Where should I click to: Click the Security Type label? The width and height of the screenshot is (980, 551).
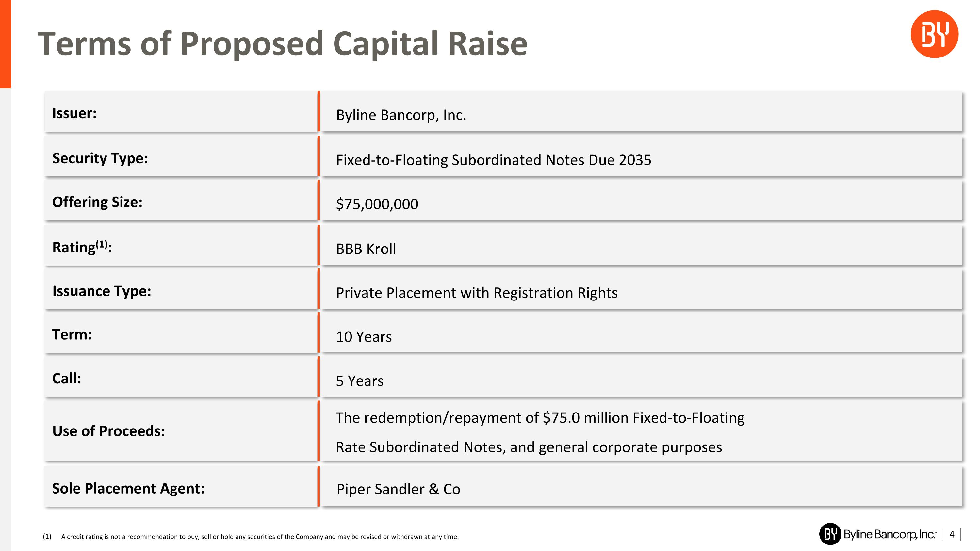click(x=100, y=158)
